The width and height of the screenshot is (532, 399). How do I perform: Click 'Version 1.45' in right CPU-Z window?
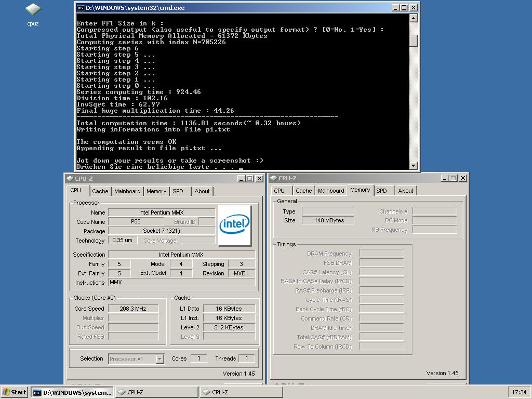[442, 373]
